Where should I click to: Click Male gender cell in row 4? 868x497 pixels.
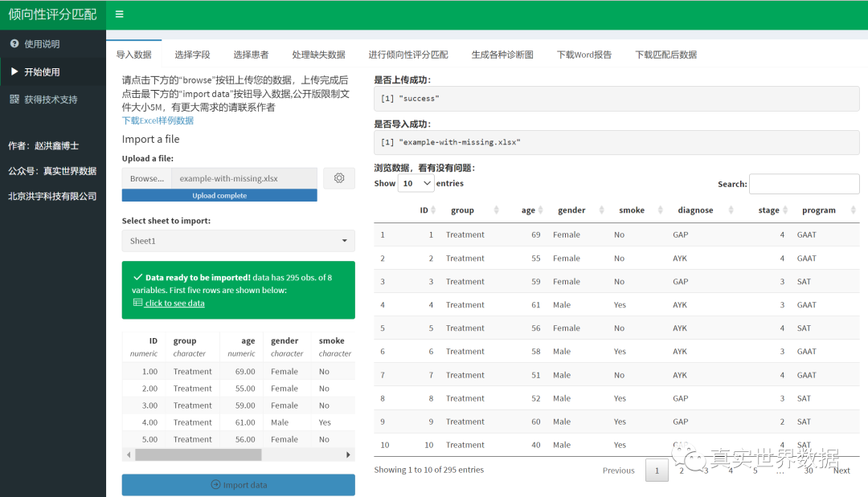(x=561, y=304)
